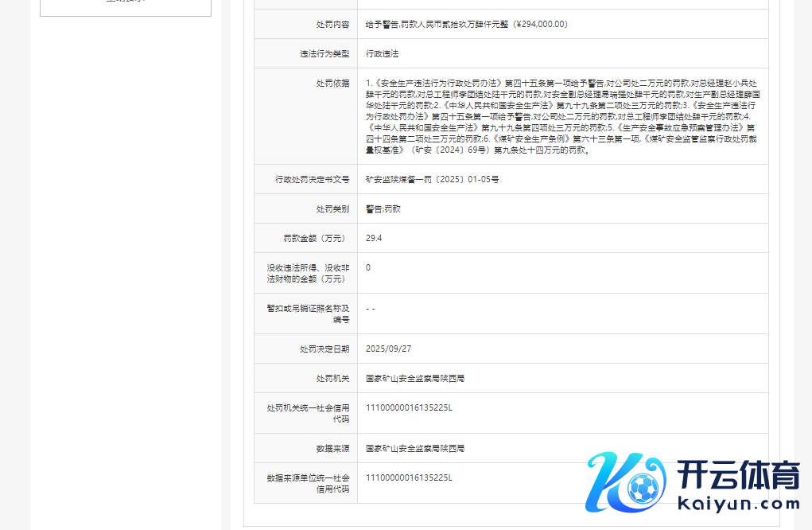Click the fine amount value 29.4

coord(373,238)
